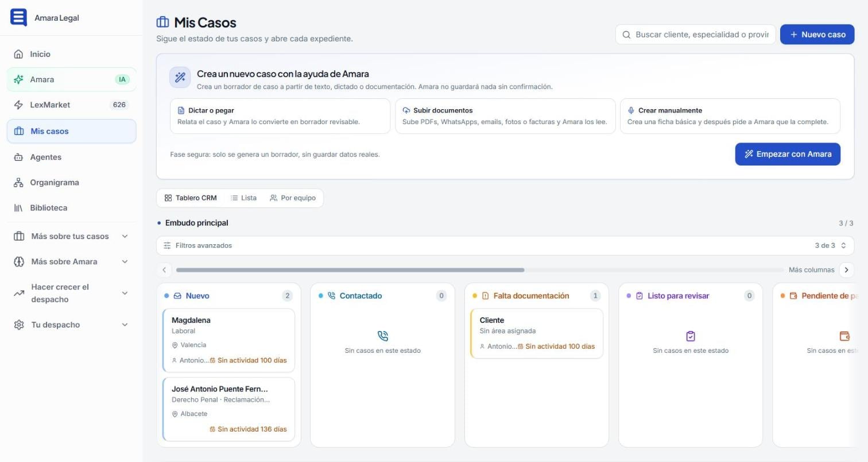The height and width of the screenshot is (462, 868).
Task: Open the José Antonio Puente case card
Action: [228, 409]
